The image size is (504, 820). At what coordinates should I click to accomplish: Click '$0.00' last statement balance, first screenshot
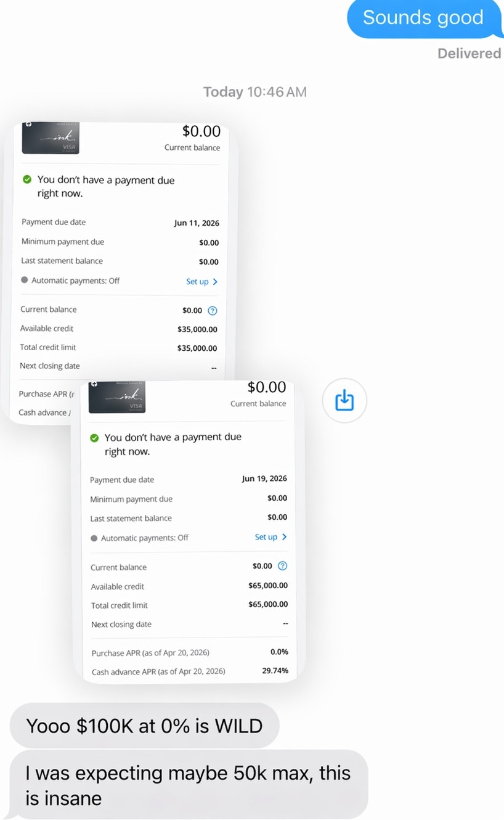tap(209, 261)
